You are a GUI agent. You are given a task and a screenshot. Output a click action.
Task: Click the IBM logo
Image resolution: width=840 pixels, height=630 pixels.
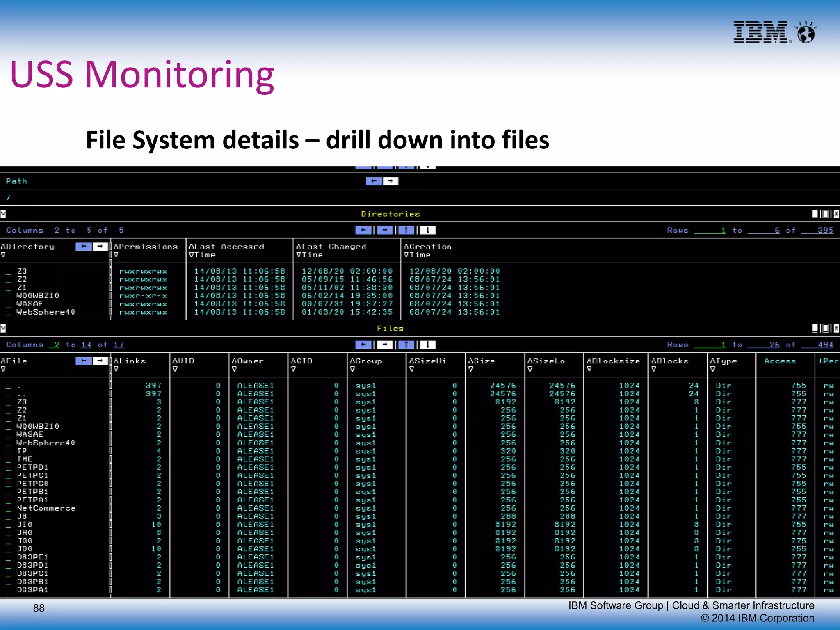click(x=774, y=32)
